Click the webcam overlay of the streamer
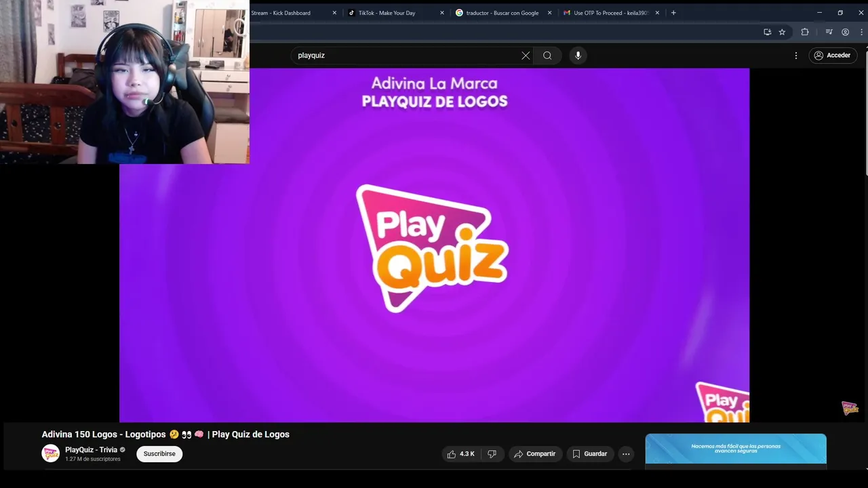The height and width of the screenshot is (488, 868). [125, 82]
